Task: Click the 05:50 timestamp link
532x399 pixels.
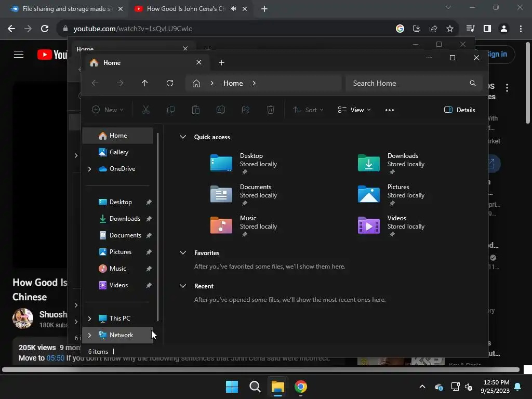Action: click(x=55, y=358)
